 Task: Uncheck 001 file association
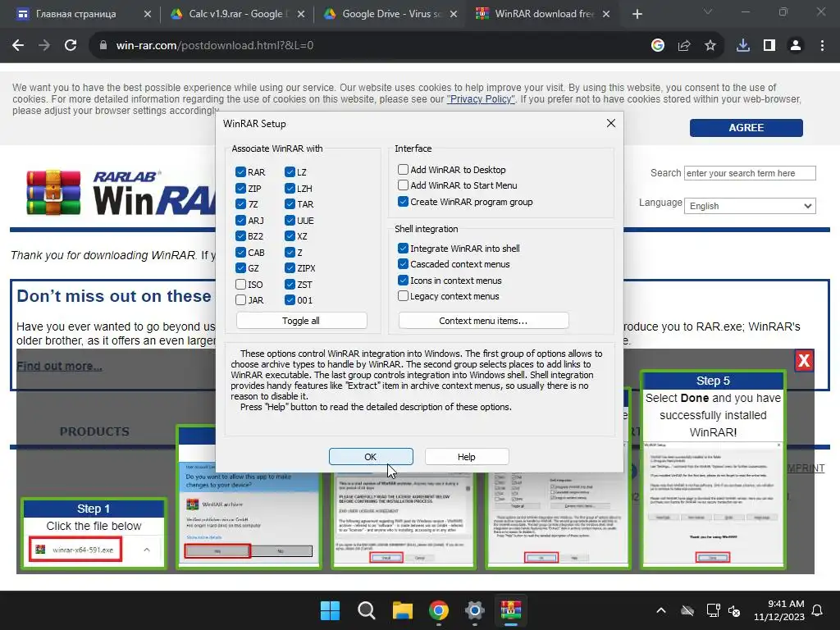[290, 300]
